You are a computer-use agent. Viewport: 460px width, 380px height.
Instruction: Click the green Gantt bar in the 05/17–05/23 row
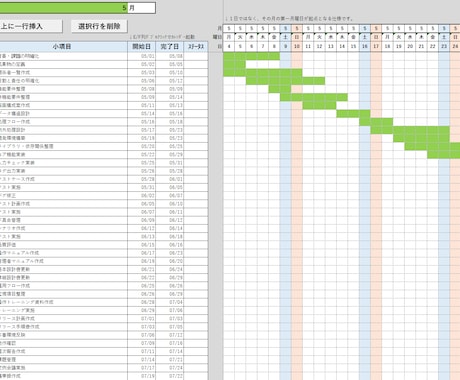(410, 130)
